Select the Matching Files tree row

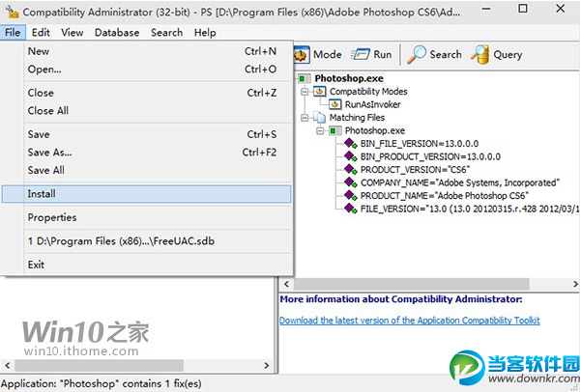[x=357, y=118]
